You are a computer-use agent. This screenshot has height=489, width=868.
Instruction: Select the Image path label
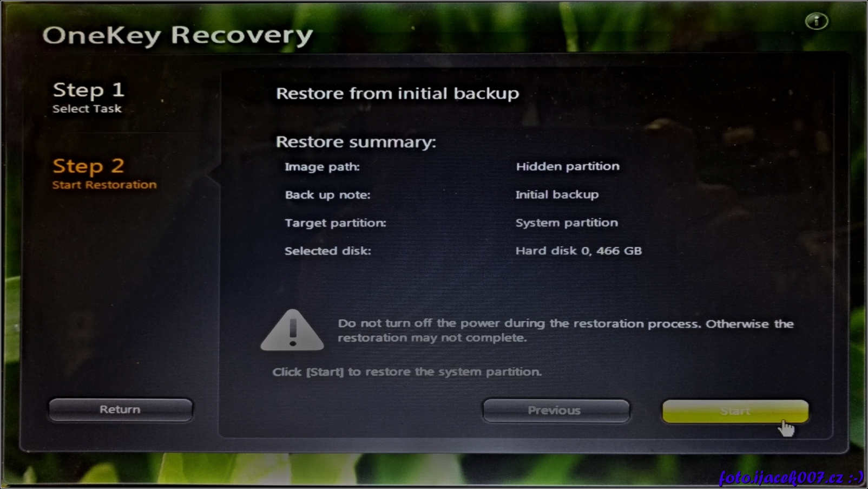coord(322,167)
